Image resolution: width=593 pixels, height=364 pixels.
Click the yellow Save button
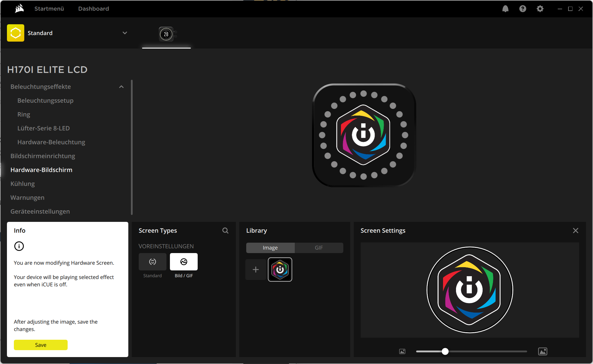pos(41,345)
